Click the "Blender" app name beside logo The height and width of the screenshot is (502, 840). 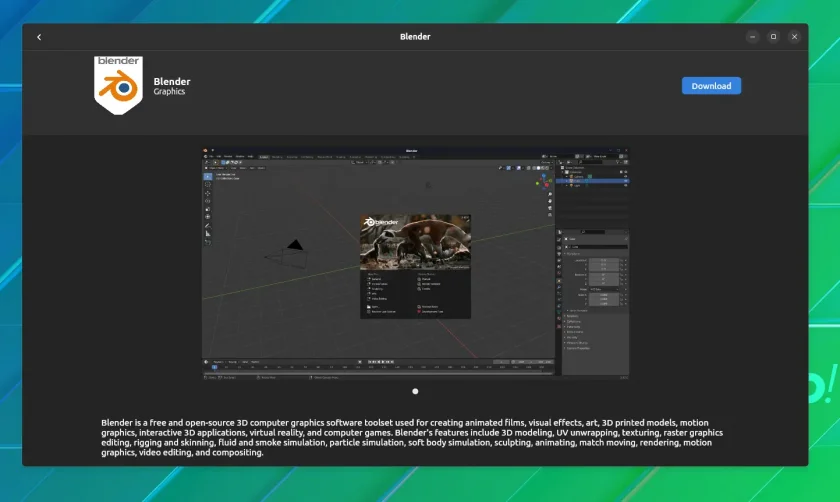[x=172, y=81]
